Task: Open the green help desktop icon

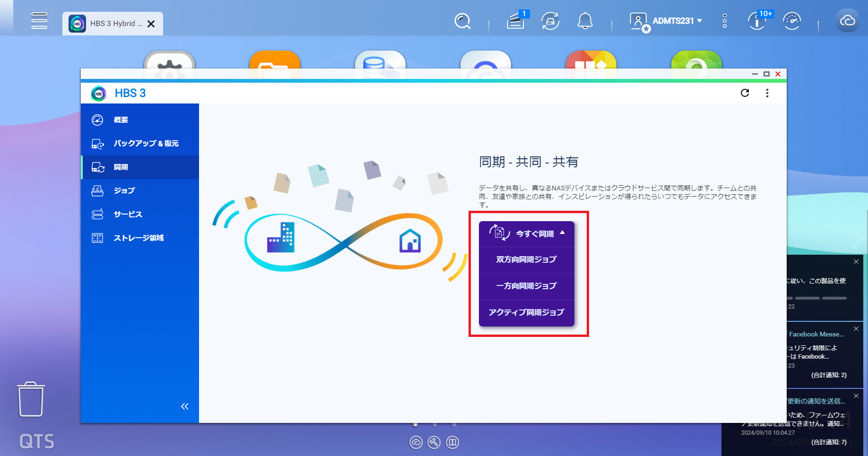Action: pos(697,60)
